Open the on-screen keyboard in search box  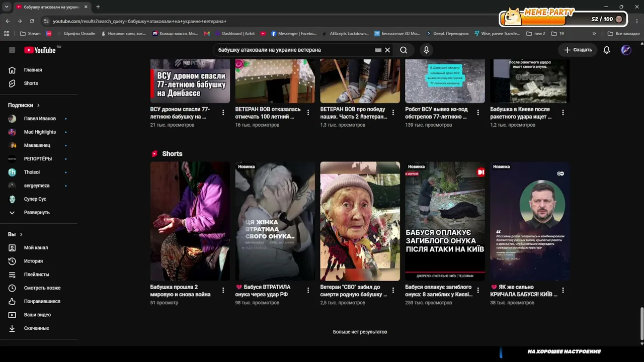tap(378, 50)
